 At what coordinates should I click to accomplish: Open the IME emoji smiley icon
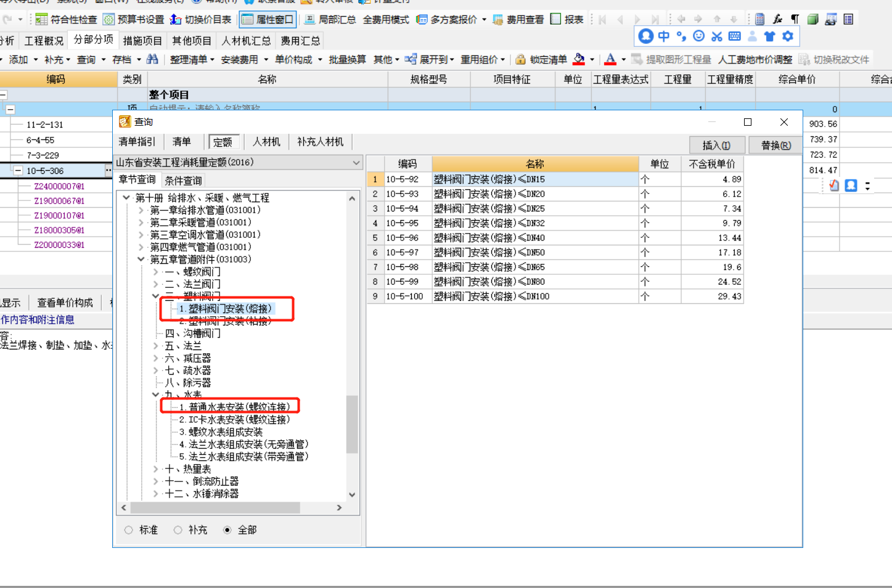pyautogui.click(x=698, y=36)
